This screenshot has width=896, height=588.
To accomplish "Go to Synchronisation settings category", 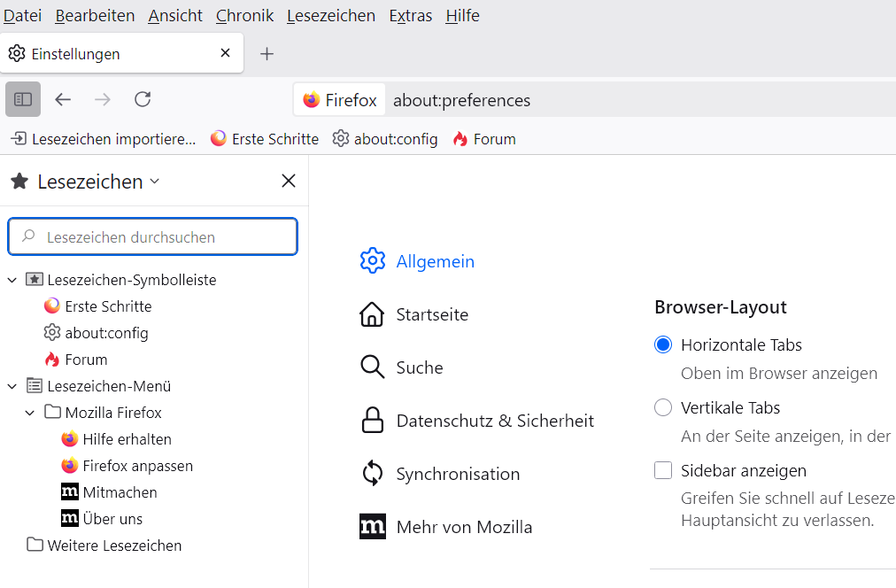I will coord(458,474).
